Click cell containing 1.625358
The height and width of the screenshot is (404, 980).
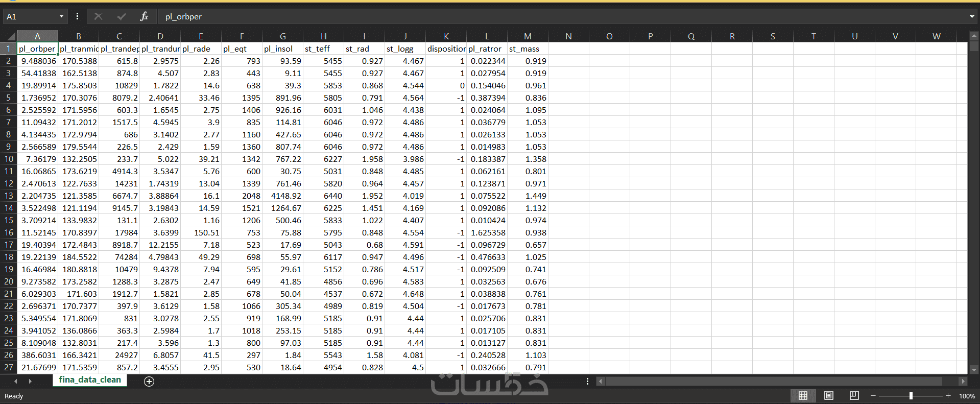487,232
